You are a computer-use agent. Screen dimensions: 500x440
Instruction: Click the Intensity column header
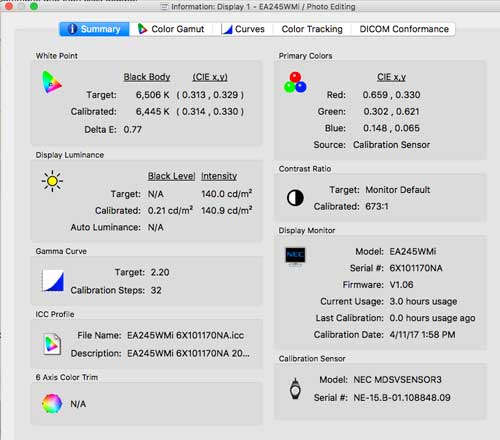(x=219, y=176)
